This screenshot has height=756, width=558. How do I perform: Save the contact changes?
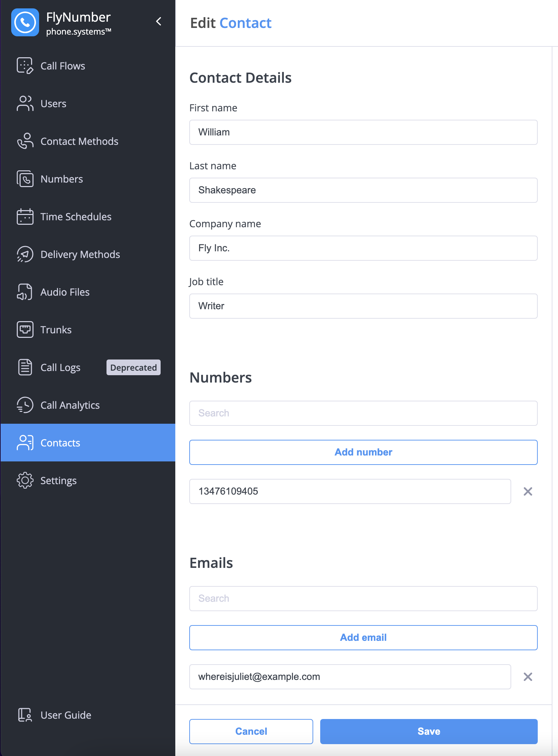(x=429, y=731)
